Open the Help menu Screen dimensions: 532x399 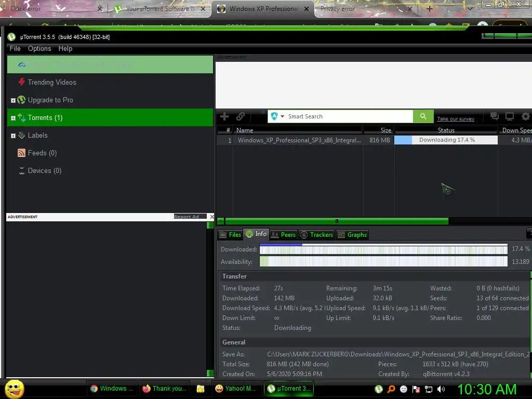coord(65,48)
